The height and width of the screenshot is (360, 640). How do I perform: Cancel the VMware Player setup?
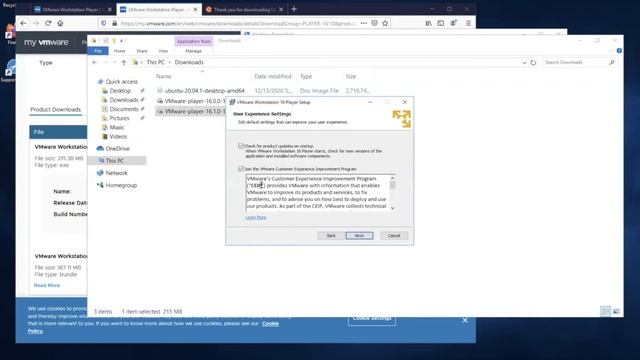pos(394,236)
